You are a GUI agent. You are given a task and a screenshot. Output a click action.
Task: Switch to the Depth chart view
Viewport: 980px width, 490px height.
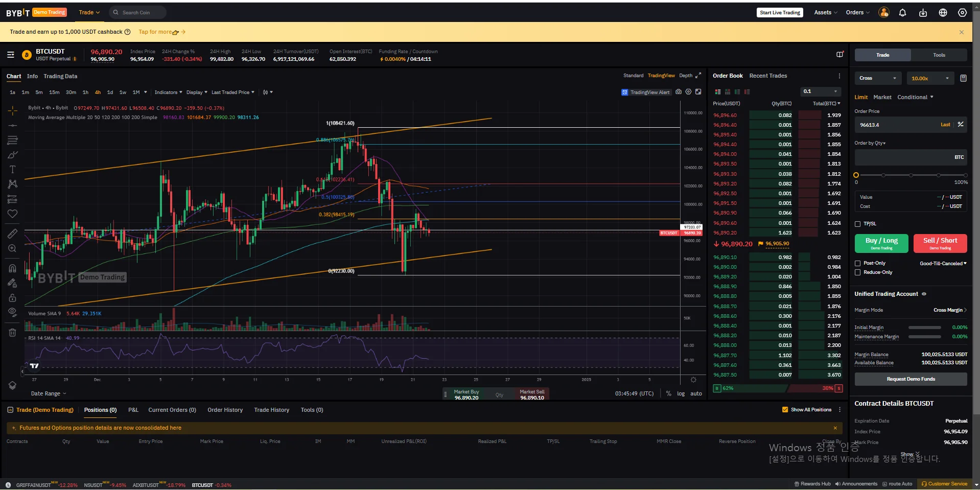coord(686,76)
